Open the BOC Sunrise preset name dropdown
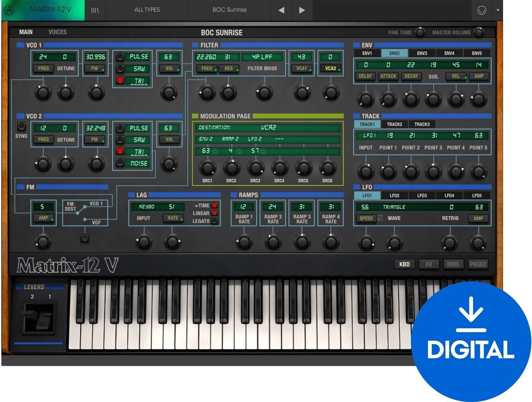 point(229,10)
